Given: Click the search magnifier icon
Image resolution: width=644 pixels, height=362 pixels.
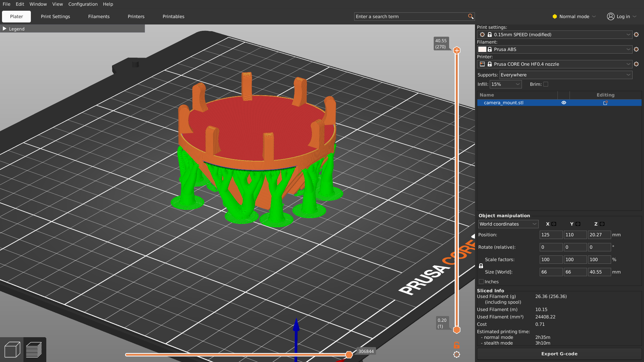Looking at the screenshot, I should click(471, 16).
